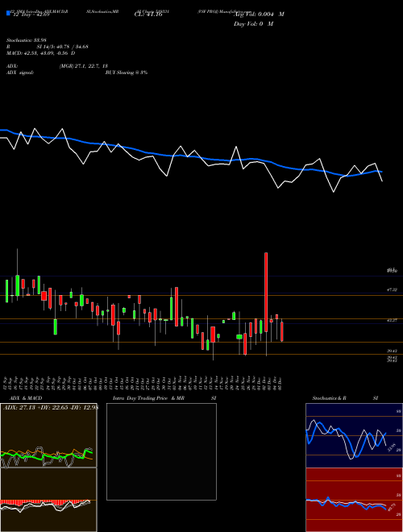Click the red-background RSI chart panel
The width and height of the screenshot is (403, 532).
click(354, 500)
